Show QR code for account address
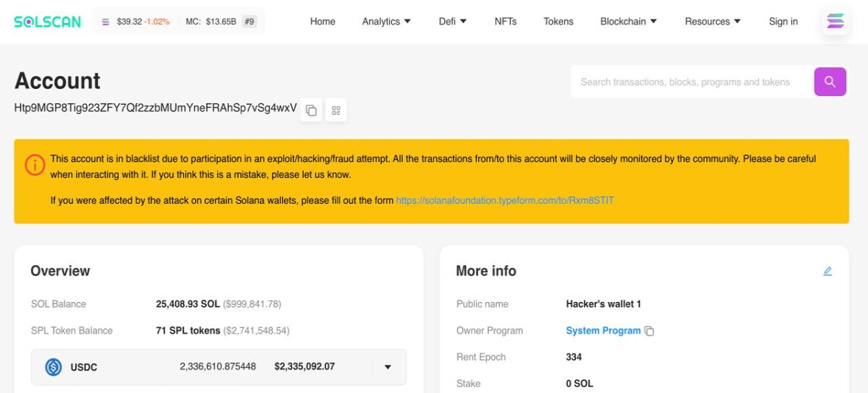 (x=336, y=110)
